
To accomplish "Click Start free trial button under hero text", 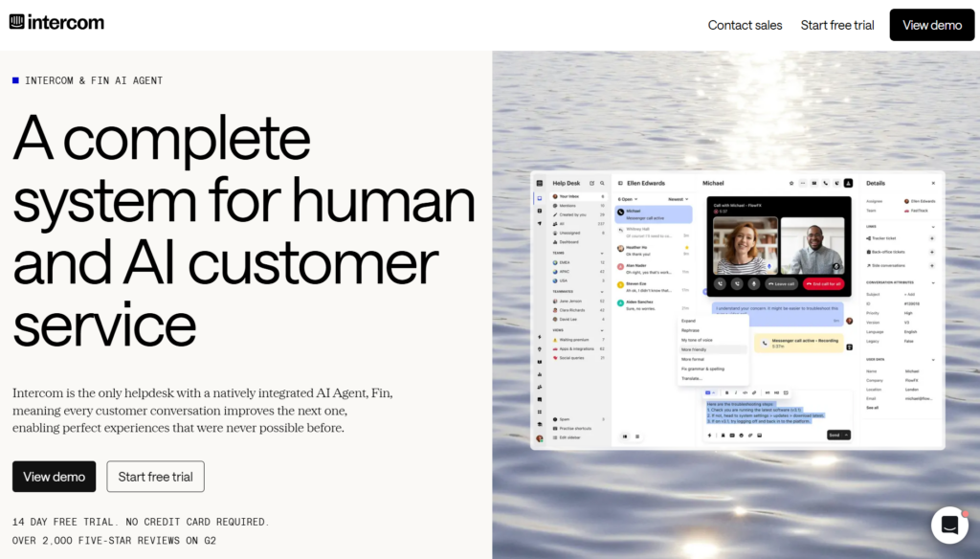I will click(156, 477).
